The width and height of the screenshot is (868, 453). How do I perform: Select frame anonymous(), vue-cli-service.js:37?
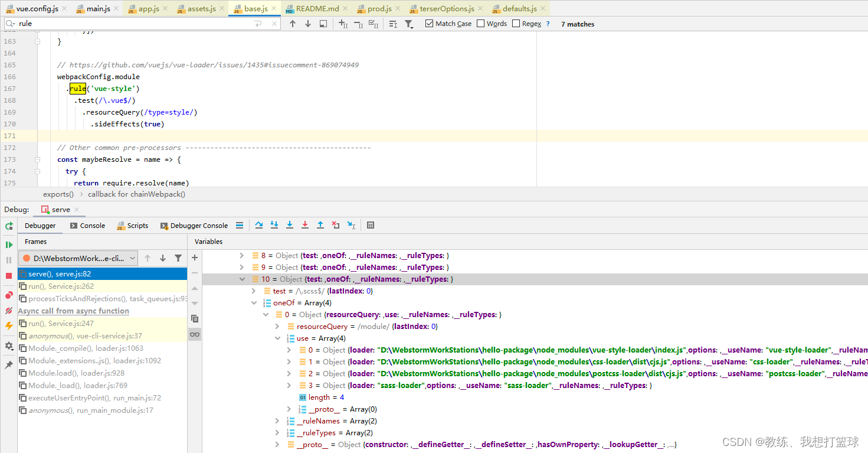click(x=102, y=335)
